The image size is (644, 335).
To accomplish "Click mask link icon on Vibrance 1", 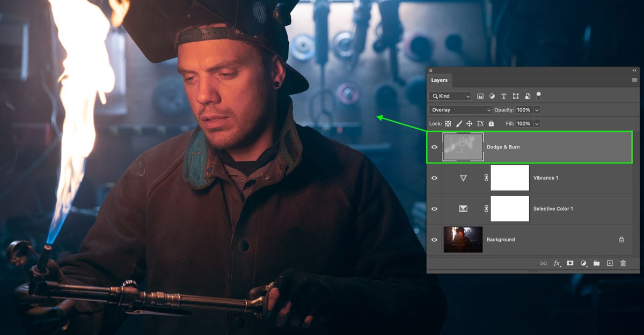I will pos(486,178).
